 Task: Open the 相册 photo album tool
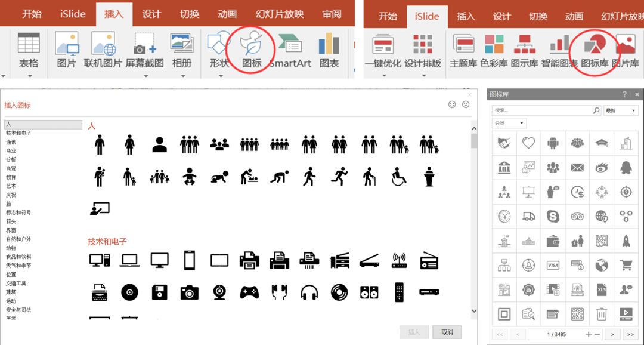click(x=181, y=50)
